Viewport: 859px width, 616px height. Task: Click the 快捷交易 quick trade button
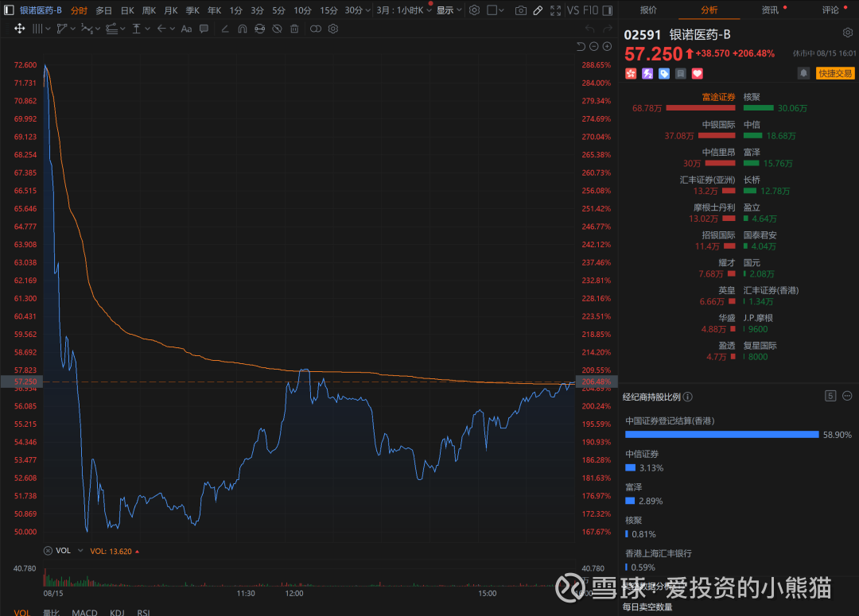(x=835, y=73)
